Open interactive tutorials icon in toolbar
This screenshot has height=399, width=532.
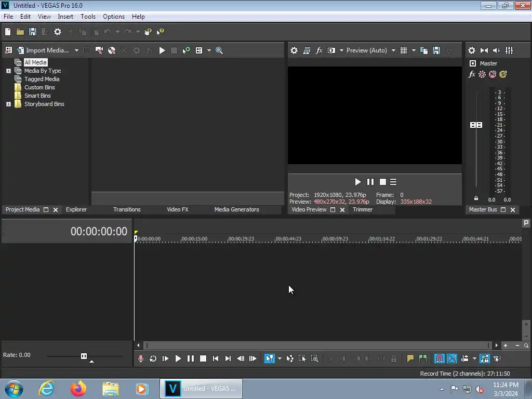coord(148,32)
